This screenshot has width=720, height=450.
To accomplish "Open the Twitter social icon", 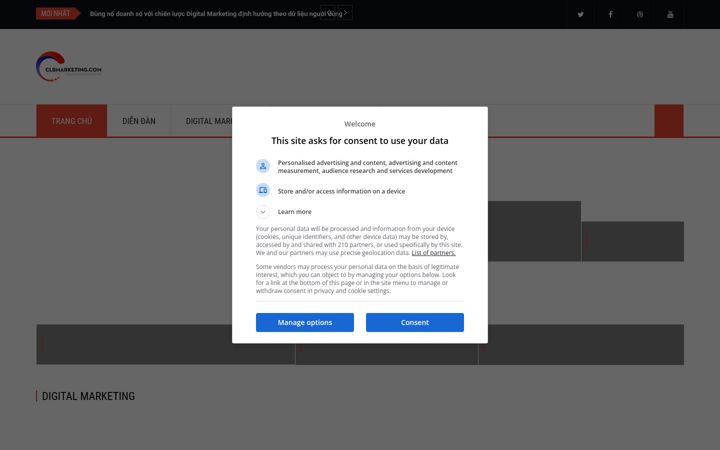I will 580,14.
